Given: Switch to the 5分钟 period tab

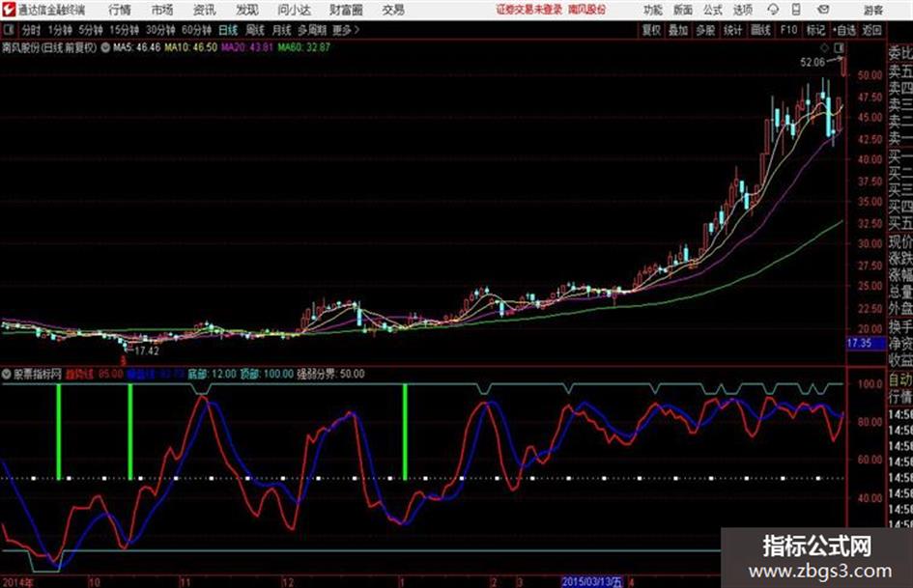Looking at the screenshot, I should coord(91,30).
